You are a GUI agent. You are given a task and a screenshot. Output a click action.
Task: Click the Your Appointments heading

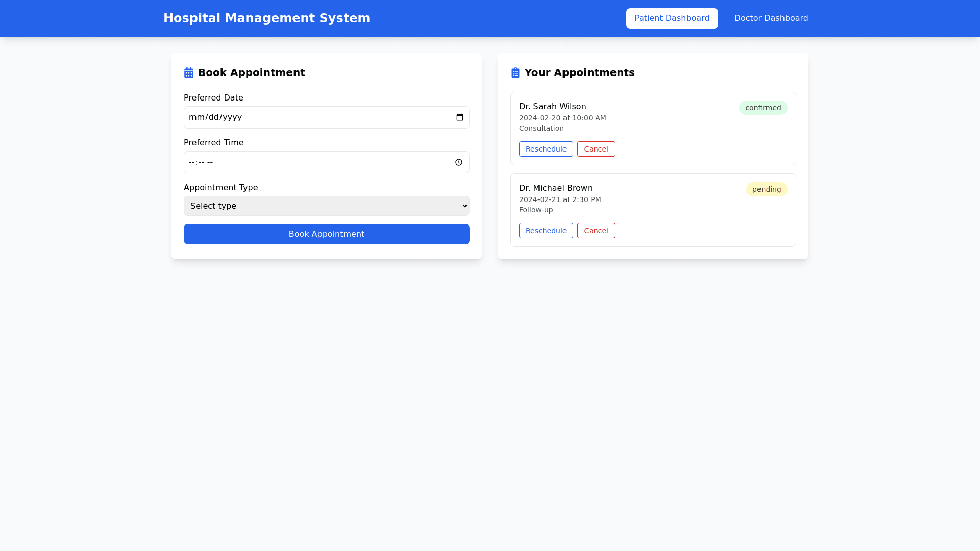click(x=579, y=72)
